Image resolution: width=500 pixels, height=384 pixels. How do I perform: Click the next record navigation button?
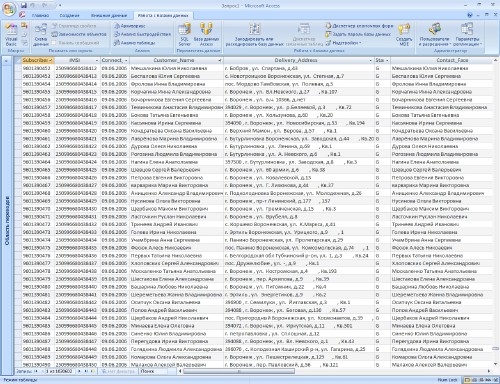coord(79,371)
